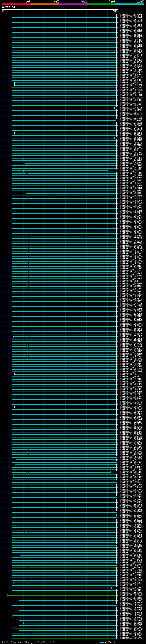Select hit label UniRef100_P61246
The image size is (146, 644).
pos(131,374)
